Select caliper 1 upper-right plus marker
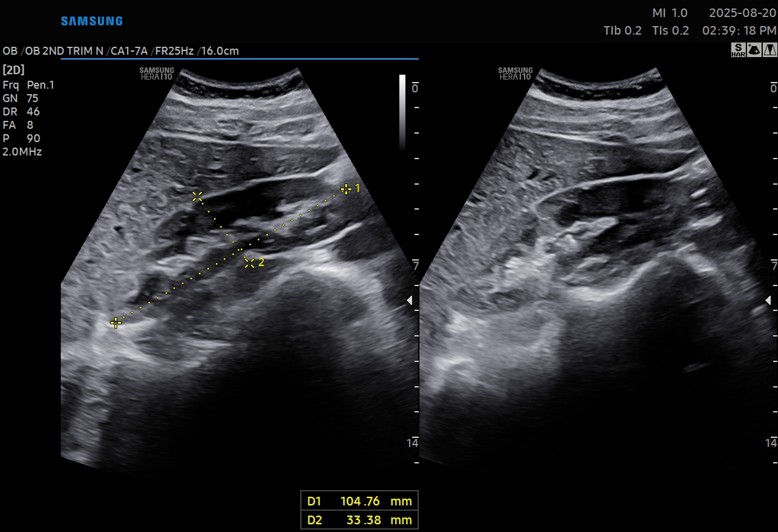The image size is (778, 532). [x=346, y=189]
